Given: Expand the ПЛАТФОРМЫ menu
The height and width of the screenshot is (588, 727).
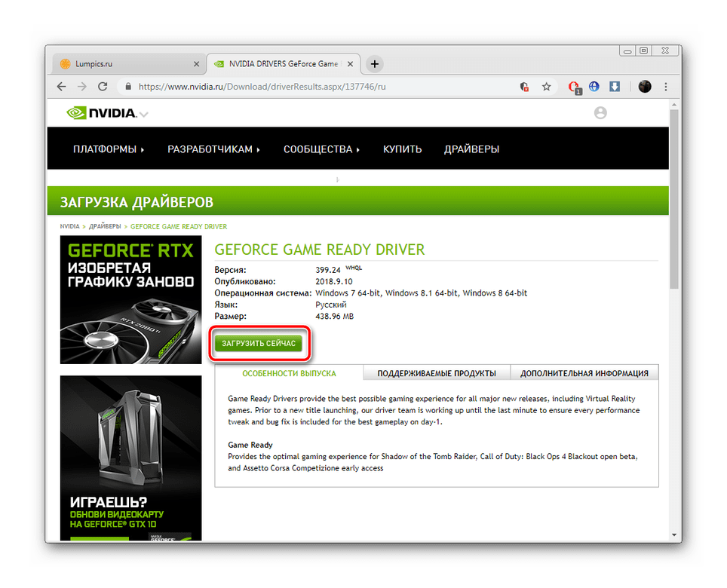Looking at the screenshot, I should (109, 149).
